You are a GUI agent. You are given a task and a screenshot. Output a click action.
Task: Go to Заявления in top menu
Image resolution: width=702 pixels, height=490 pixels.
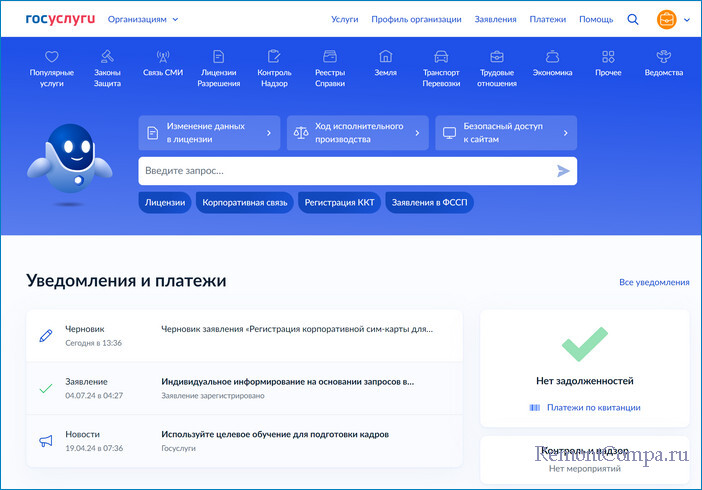(x=496, y=19)
